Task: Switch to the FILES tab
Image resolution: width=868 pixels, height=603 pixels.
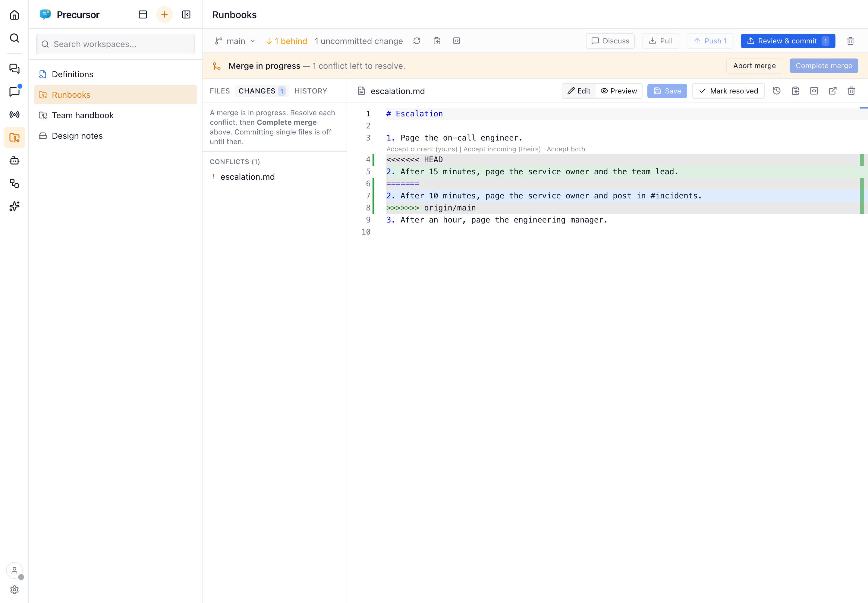Action: tap(220, 91)
